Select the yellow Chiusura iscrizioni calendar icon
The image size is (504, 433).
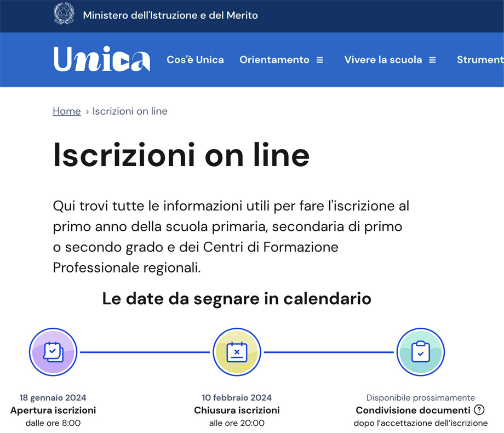(236, 352)
